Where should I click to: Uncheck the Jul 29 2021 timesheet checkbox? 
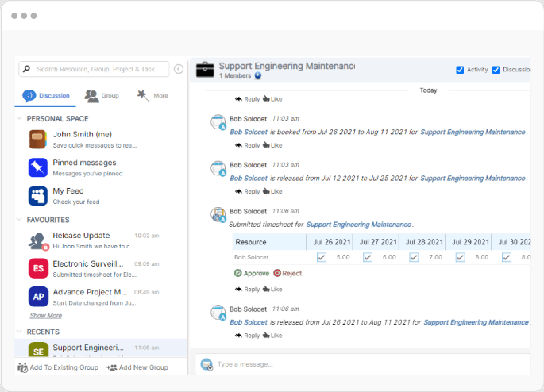(x=460, y=258)
